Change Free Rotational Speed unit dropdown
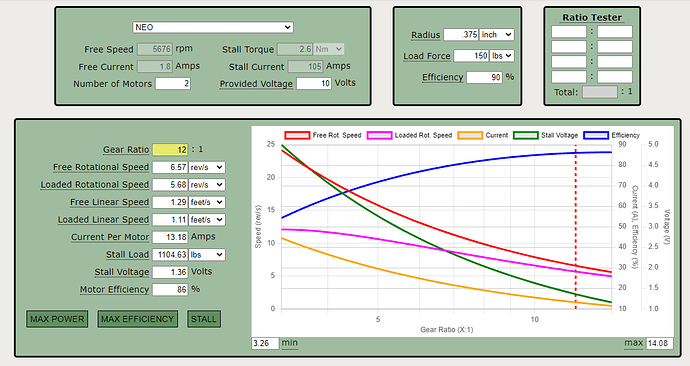The width and height of the screenshot is (690, 366). click(207, 167)
